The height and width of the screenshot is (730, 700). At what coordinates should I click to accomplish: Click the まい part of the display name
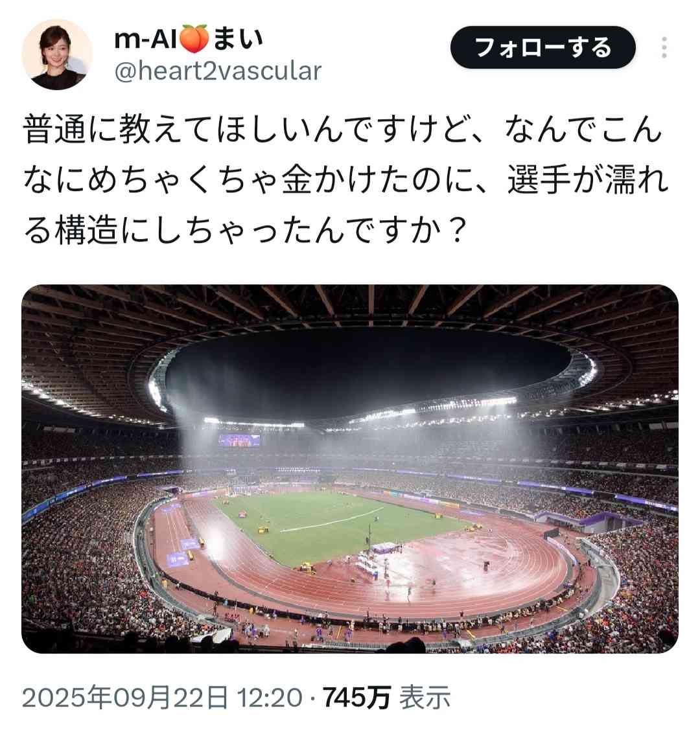click(x=238, y=39)
